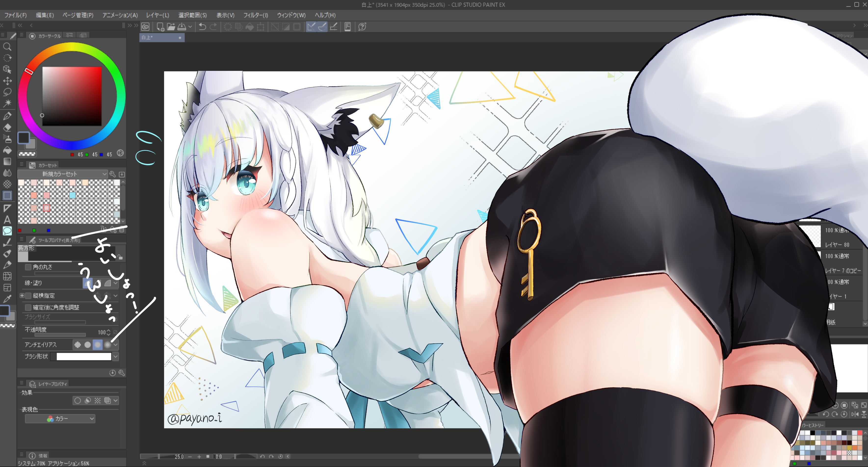The height and width of the screenshot is (467, 868).
Task: Toggle Snap to grid
Action: (334, 27)
